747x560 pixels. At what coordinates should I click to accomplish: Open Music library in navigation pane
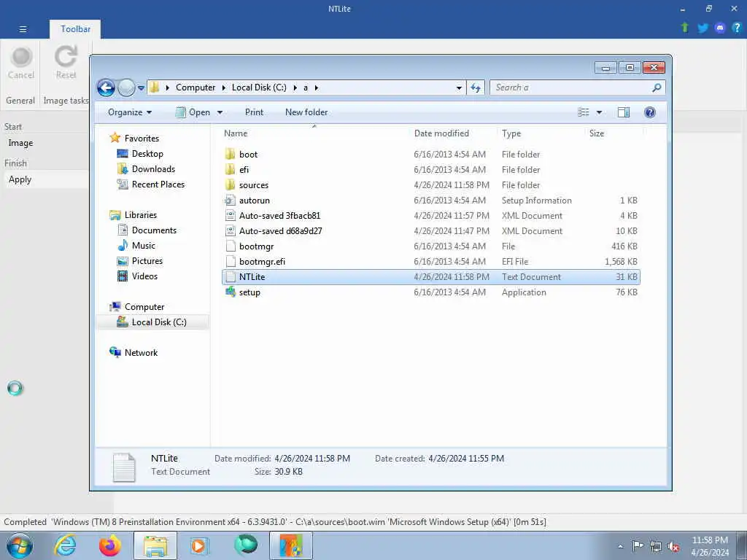pos(144,246)
